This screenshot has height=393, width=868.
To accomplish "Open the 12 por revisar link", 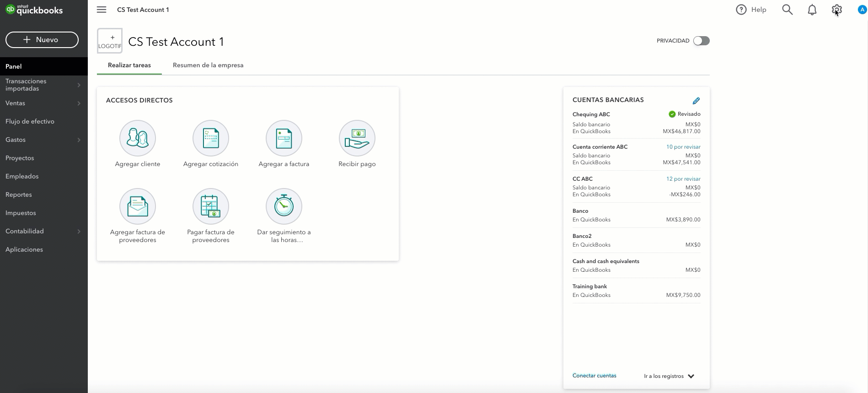I will click(x=683, y=179).
